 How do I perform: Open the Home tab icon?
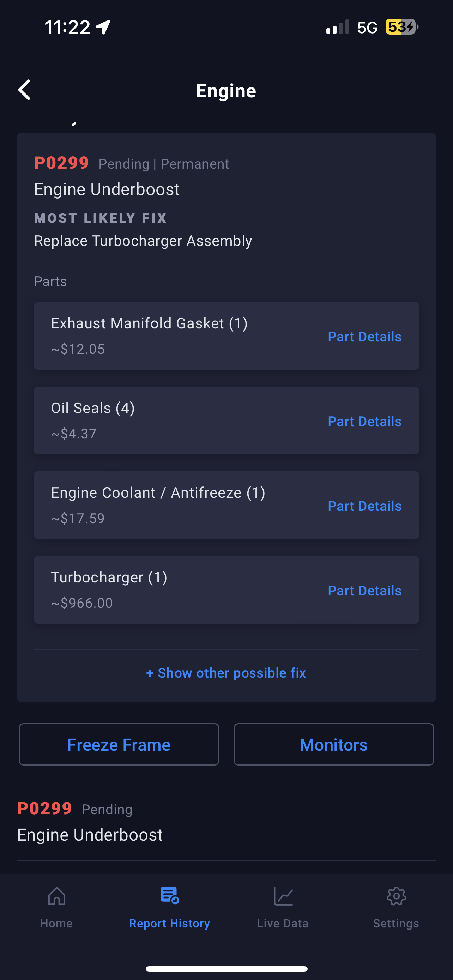(56, 896)
